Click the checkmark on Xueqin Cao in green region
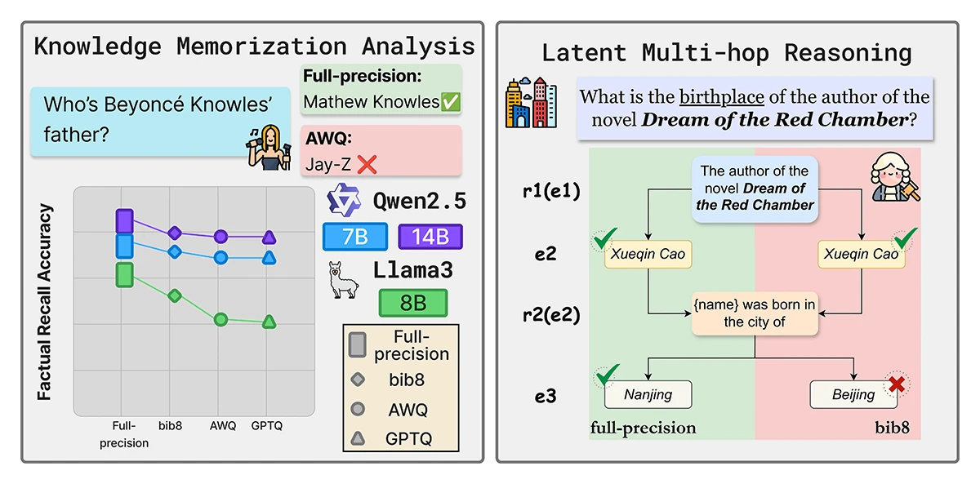The image size is (980, 484). (x=604, y=241)
